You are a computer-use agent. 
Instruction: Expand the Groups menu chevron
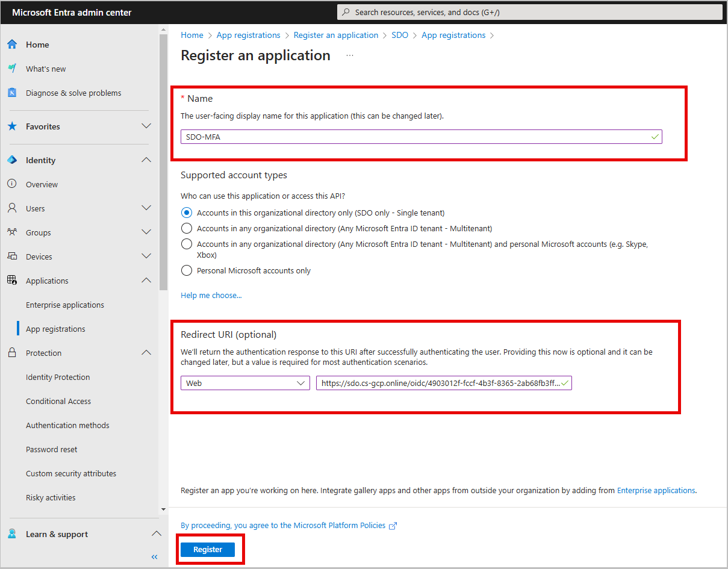click(146, 232)
